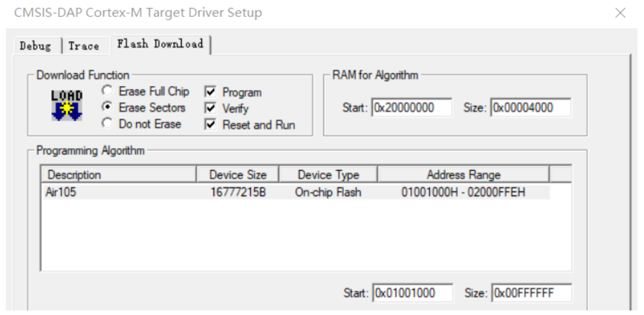The width and height of the screenshot is (644, 315).
Task: Click the LOAD download icon
Action: tap(67, 105)
